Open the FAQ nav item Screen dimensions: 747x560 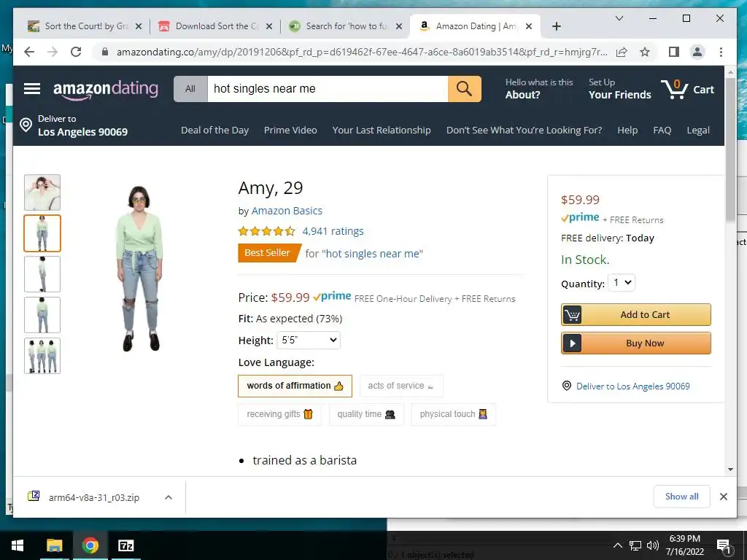pyautogui.click(x=662, y=130)
